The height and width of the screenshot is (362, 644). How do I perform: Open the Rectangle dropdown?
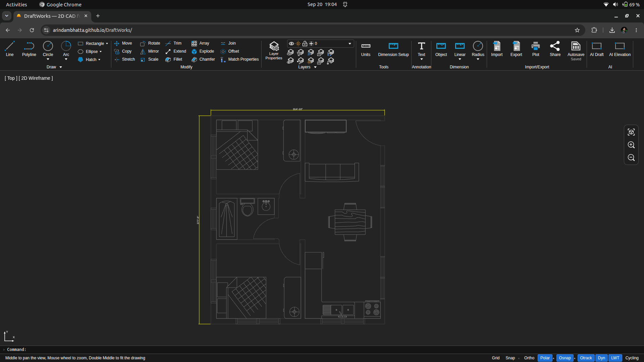[107, 44]
